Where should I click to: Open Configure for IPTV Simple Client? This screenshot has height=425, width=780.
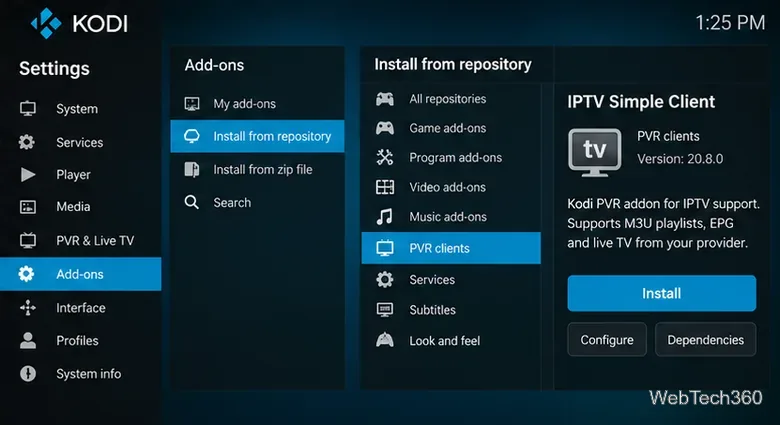[607, 339]
